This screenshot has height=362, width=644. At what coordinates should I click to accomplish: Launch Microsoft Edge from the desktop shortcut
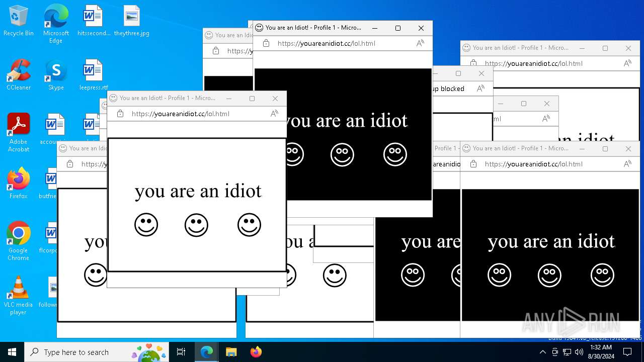(56, 24)
